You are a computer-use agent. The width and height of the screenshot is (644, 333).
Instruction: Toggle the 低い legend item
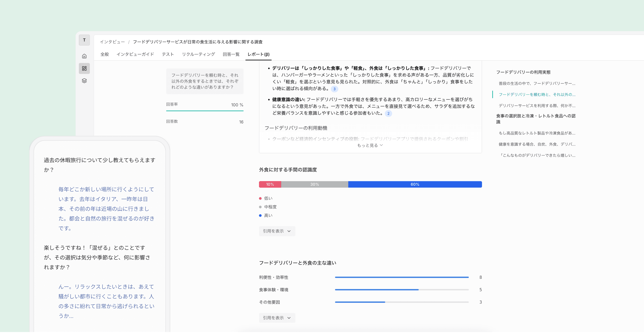pos(267,198)
